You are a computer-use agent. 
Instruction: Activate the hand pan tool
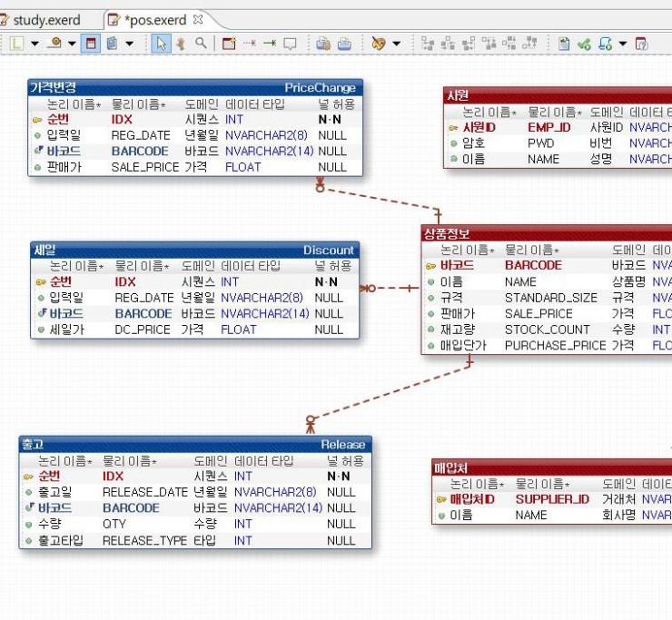coord(181,44)
